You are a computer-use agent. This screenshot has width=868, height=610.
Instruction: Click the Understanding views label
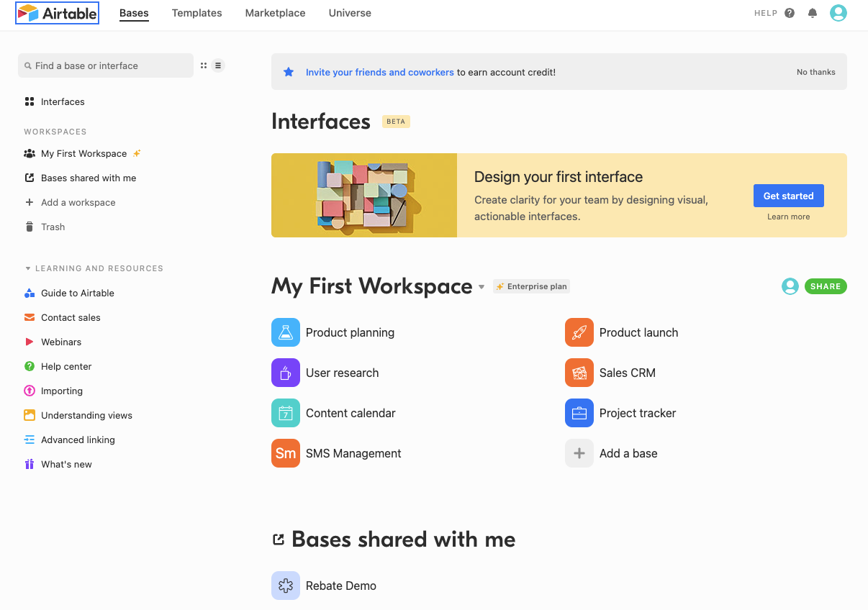coord(86,415)
